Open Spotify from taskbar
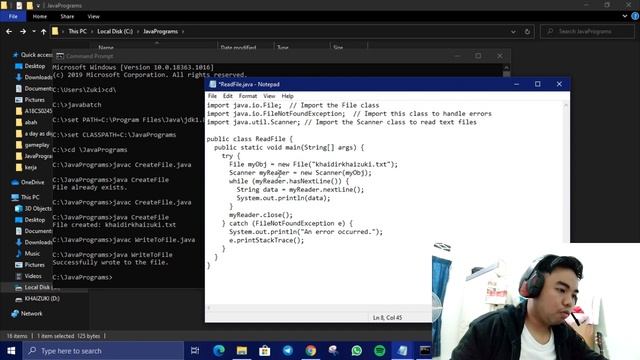This screenshot has height=360, width=640. (x=380, y=351)
